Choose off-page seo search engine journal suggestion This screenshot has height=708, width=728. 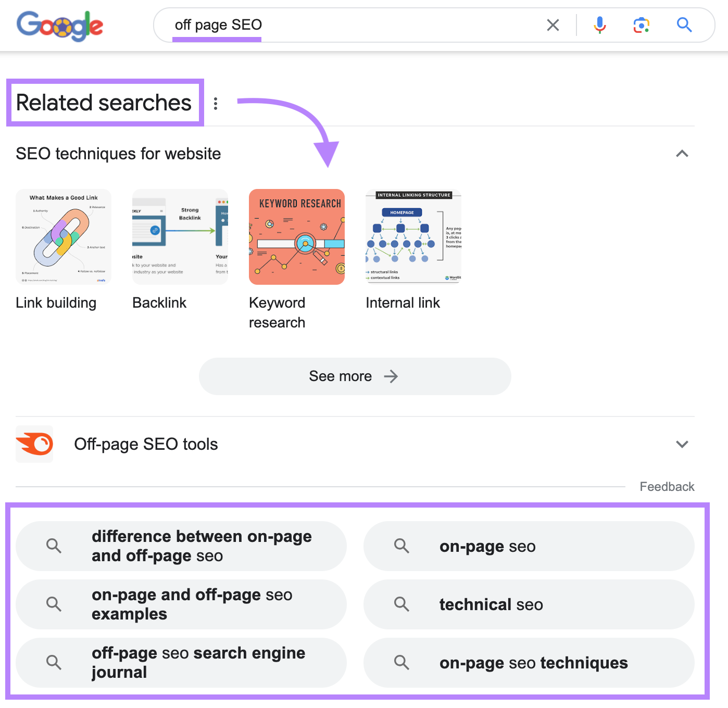tap(198, 663)
